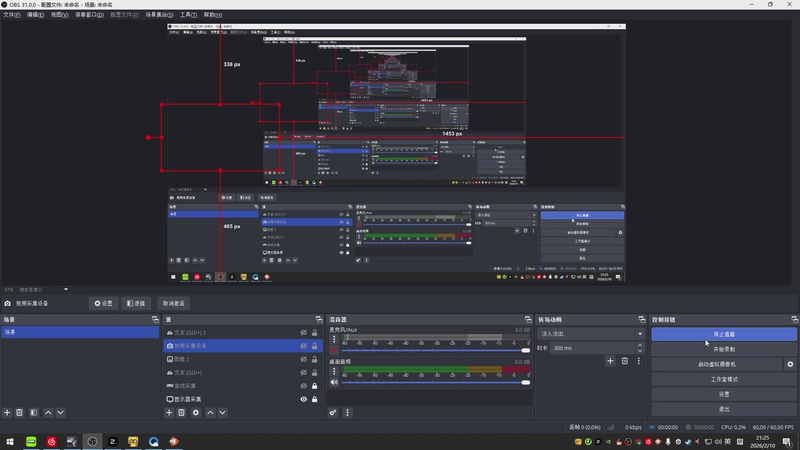The image size is (800, 450).
Task: Open advanced audio properties gear in mixer
Action: 333,412
